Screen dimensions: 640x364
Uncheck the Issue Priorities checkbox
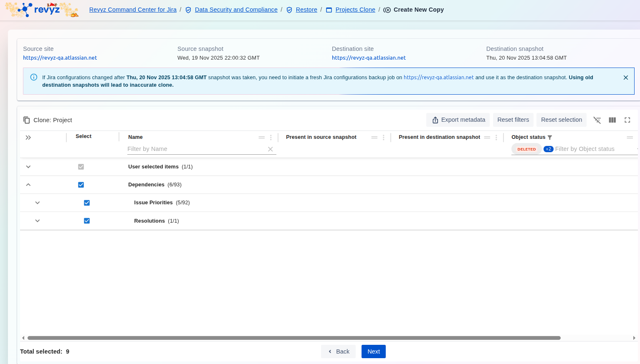coord(87,203)
